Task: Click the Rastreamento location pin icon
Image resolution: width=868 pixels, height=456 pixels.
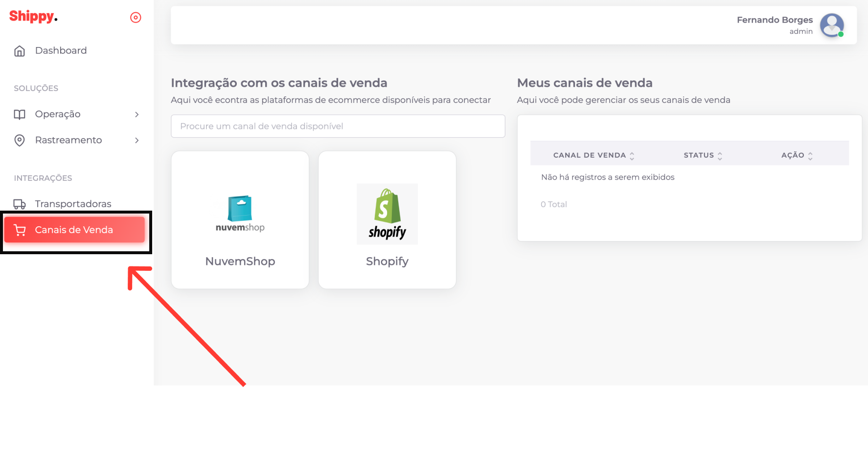Action: pos(20,141)
